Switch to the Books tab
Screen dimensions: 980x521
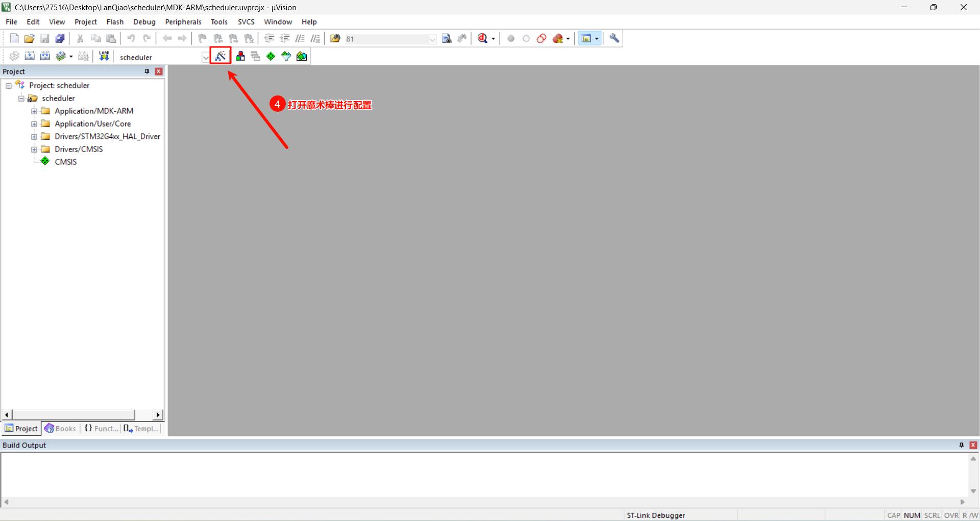pos(61,429)
